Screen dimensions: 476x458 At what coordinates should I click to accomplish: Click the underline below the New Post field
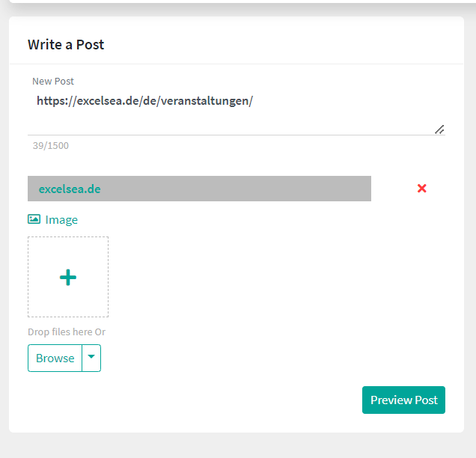(x=225, y=135)
